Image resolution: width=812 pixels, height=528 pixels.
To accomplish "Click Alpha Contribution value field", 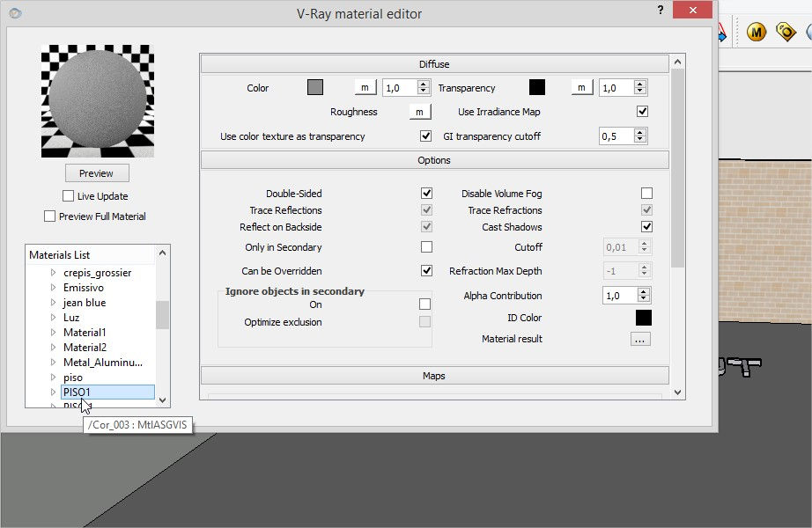I will pos(619,296).
